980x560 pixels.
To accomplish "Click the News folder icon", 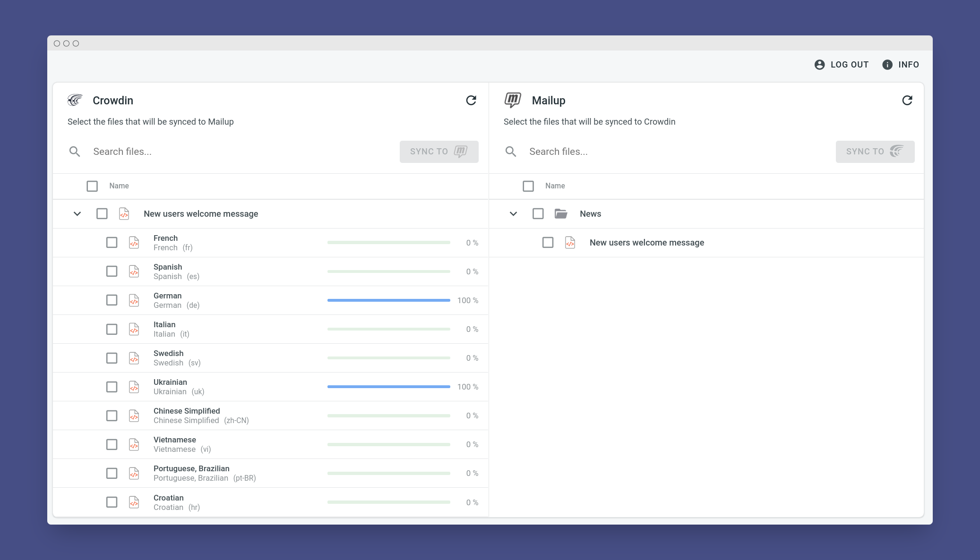I will 561,214.
